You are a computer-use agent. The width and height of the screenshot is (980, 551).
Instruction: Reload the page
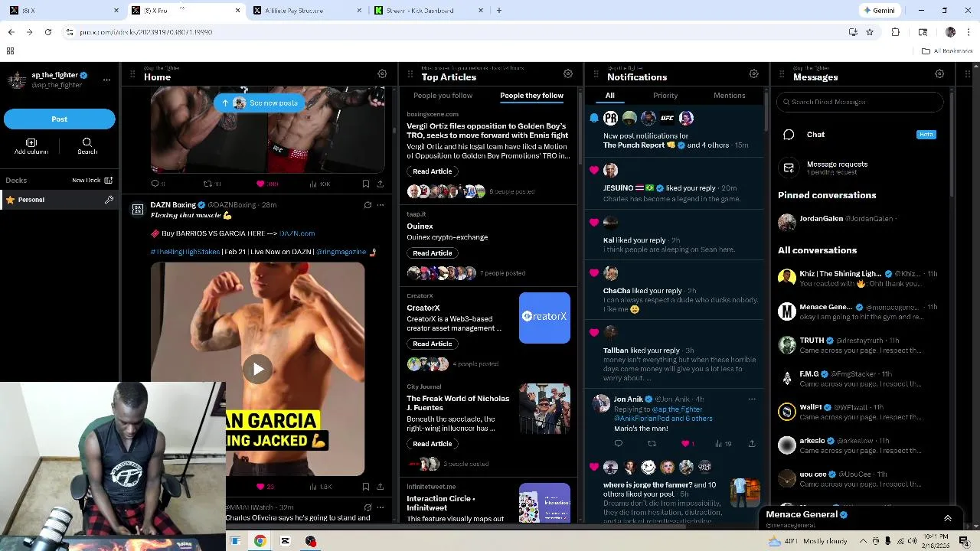[x=48, y=32]
